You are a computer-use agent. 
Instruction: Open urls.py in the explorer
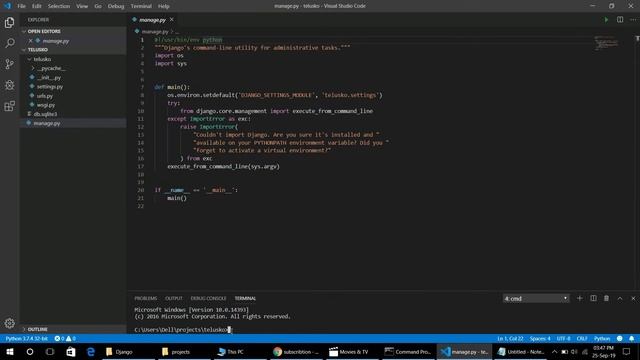73,96
